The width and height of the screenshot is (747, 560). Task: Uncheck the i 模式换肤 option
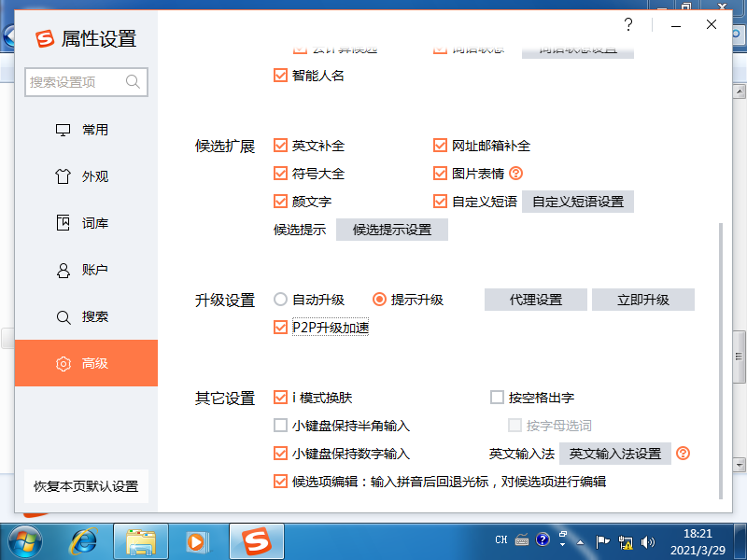click(x=281, y=398)
